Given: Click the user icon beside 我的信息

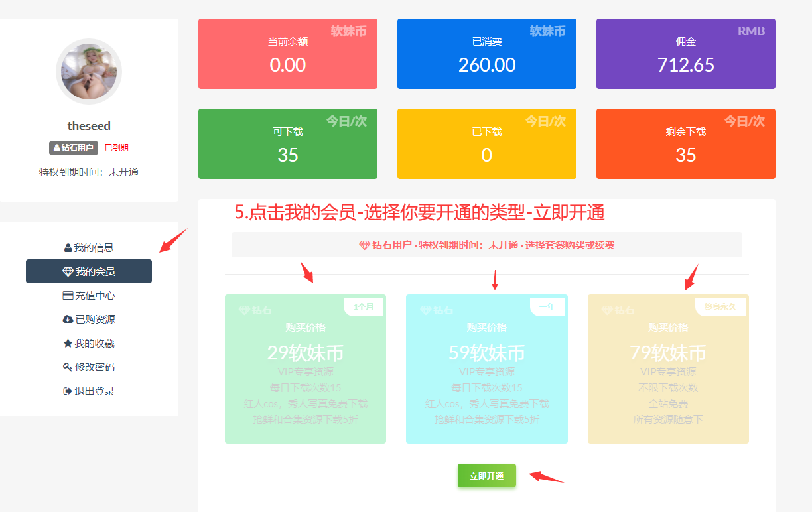Looking at the screenshot, I should click(x=68, y=248).
